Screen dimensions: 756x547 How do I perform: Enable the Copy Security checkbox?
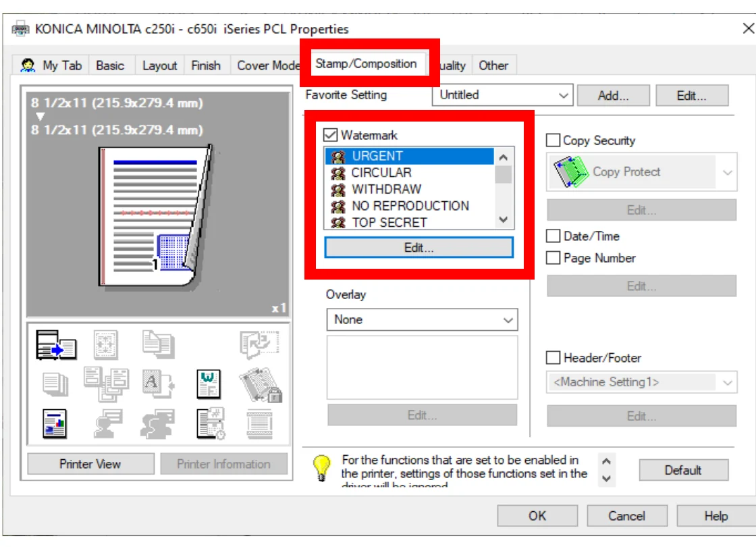coord(553,140)
